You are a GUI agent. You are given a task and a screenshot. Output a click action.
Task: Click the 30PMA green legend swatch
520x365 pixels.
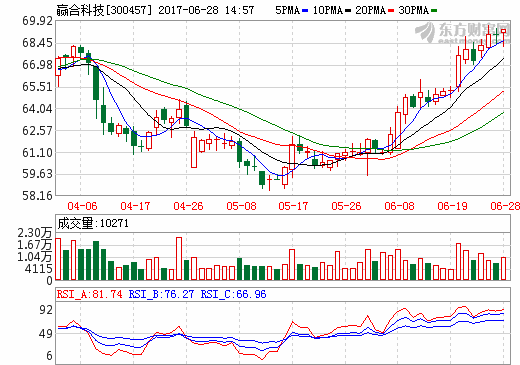point(434,11)
